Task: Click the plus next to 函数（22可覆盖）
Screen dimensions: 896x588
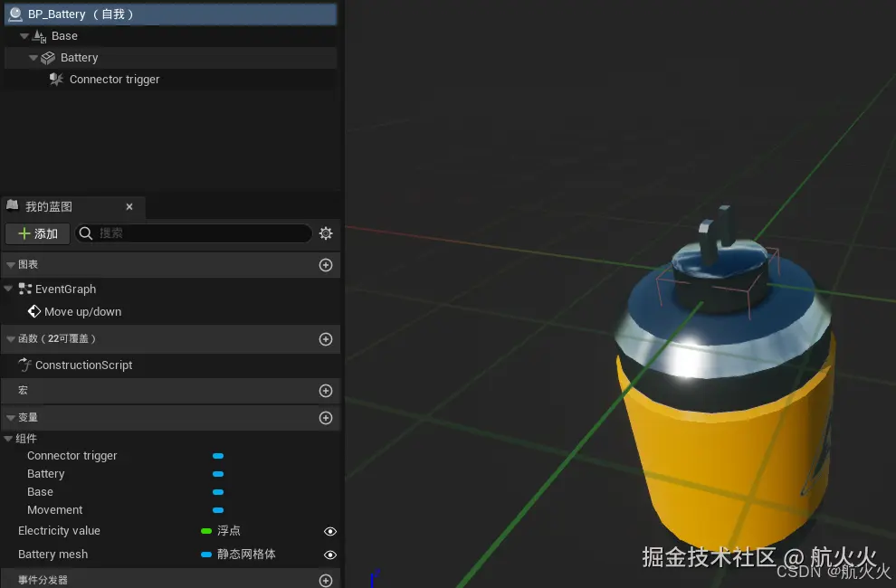Action: pos(326,338)
